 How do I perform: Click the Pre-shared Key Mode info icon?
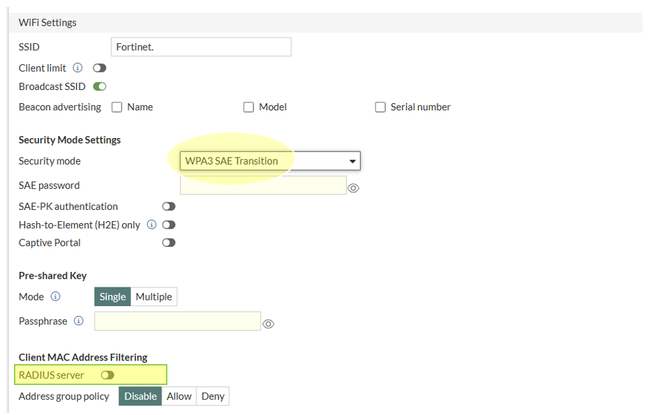point(55,296)
